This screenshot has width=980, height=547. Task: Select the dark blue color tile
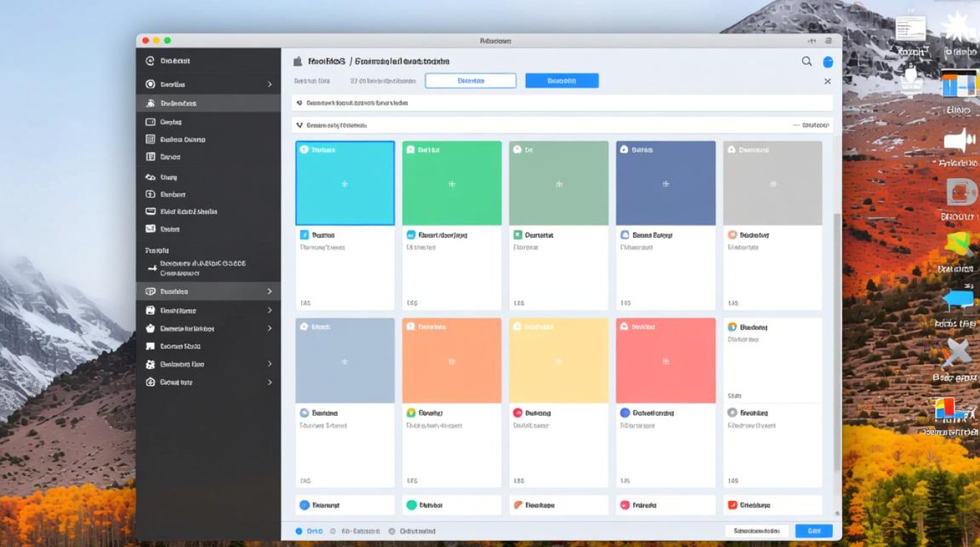click(666, 184)
